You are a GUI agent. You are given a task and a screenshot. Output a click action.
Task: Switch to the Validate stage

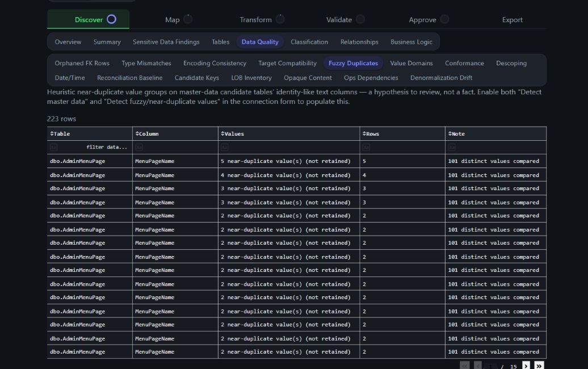point(339,19)
